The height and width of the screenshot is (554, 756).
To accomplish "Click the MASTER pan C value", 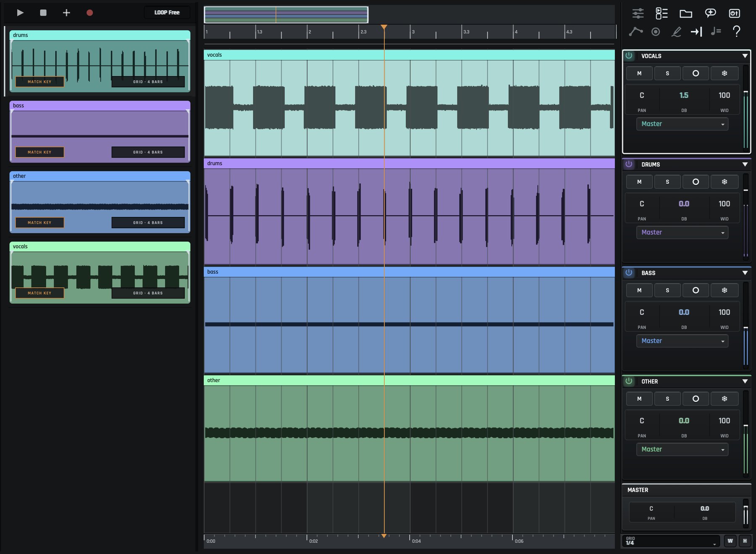I will tap(651, 509).
